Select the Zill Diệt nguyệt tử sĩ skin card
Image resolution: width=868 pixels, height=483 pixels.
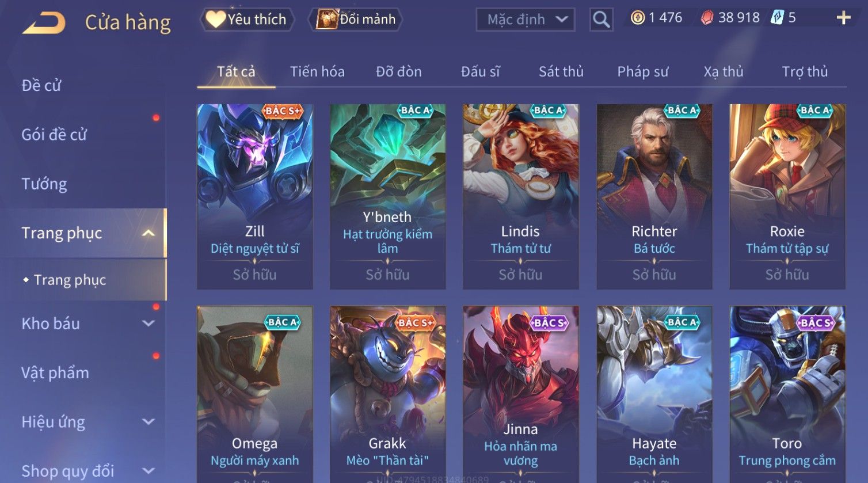[255, 196]
